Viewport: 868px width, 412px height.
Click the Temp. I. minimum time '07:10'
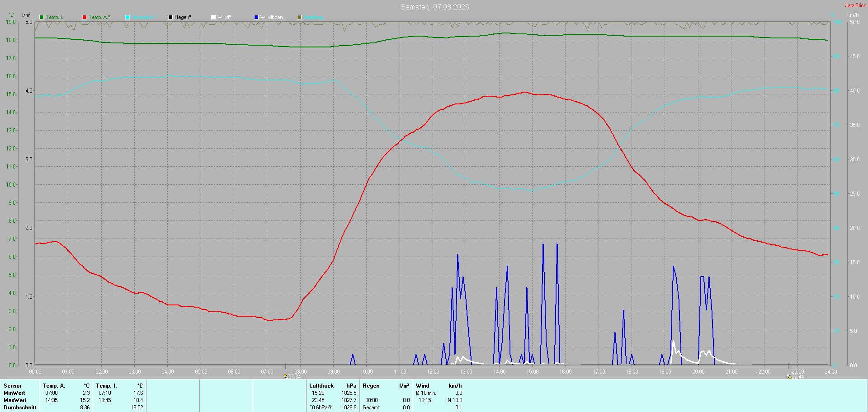(105, 393)
